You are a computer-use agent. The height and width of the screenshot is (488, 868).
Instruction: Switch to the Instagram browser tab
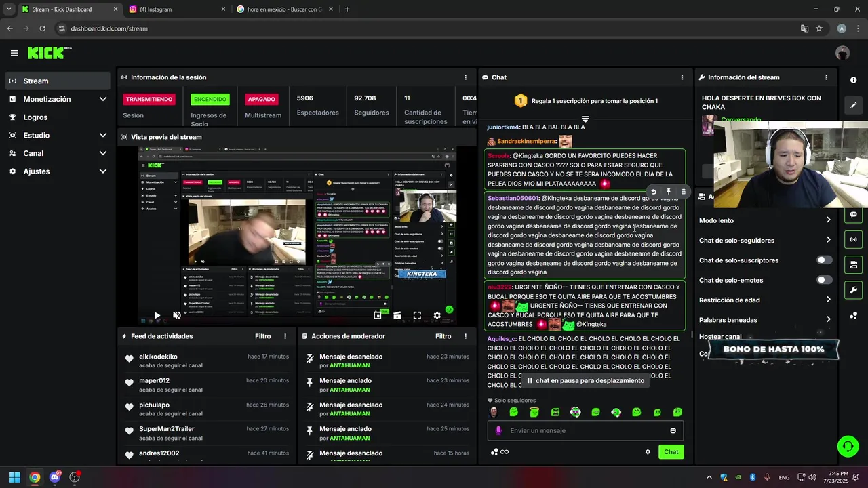[x=178, y=9]
